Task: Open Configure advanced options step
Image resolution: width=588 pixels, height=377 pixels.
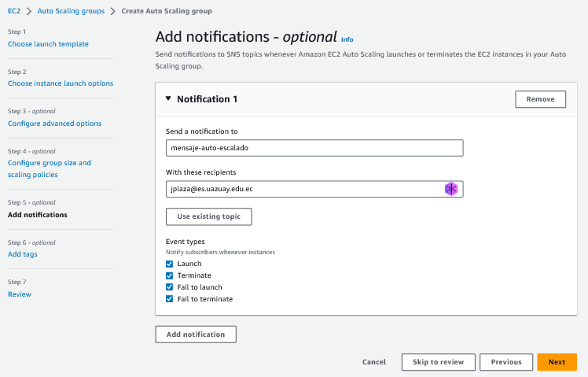Action: (x=54, y=124)
